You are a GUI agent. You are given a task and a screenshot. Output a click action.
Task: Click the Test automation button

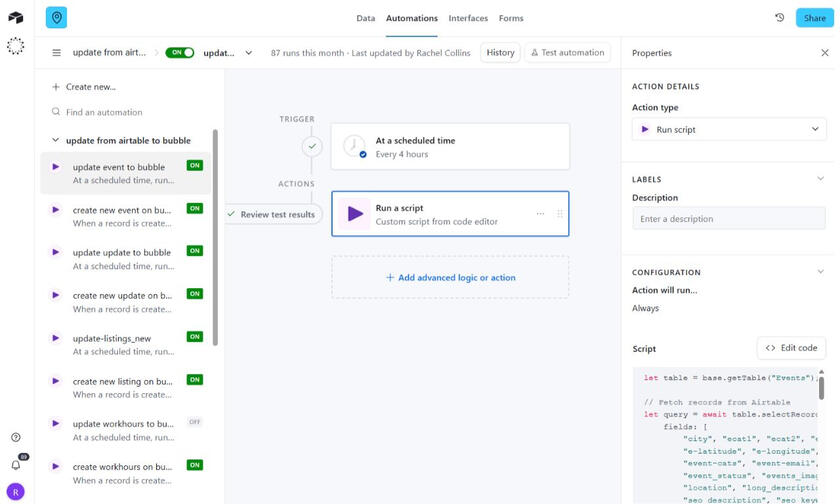click(567, 53)
